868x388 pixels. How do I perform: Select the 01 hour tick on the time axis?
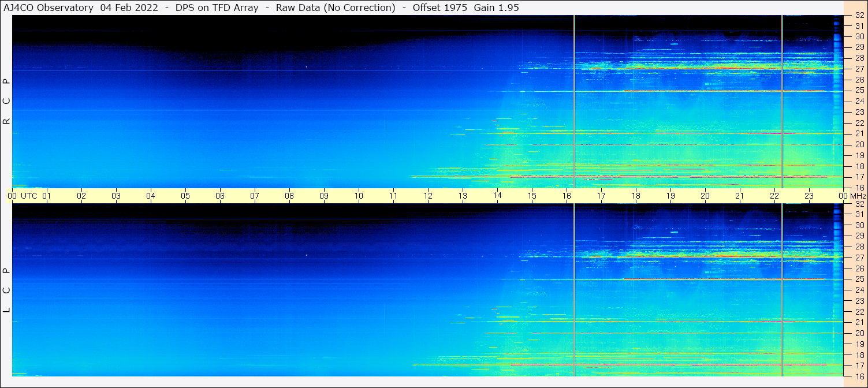tap(47, 196)
